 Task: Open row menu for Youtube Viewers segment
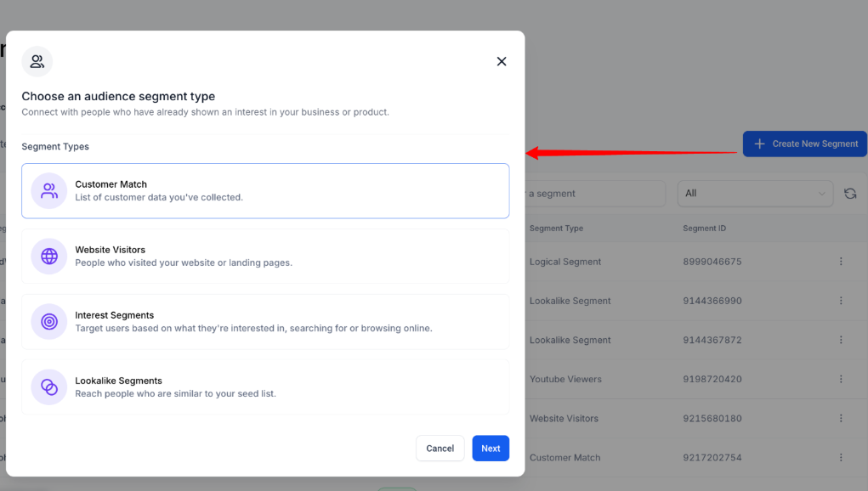click(x=841, y=379)
